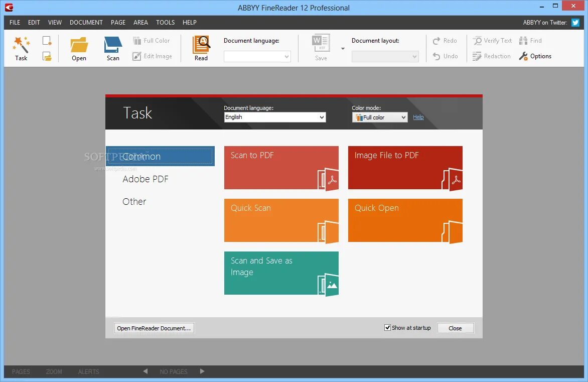Screen dimensions: 588x382
Task: Select the Adobe PDF task category
Action: pyautogui.click(x=145, y=179)
